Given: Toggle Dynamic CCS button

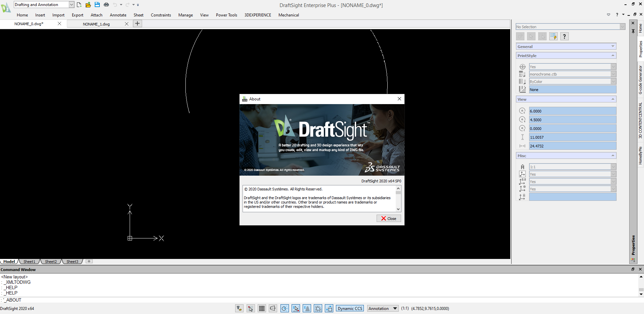Looking at the screenshot, I should pos(350,308).
